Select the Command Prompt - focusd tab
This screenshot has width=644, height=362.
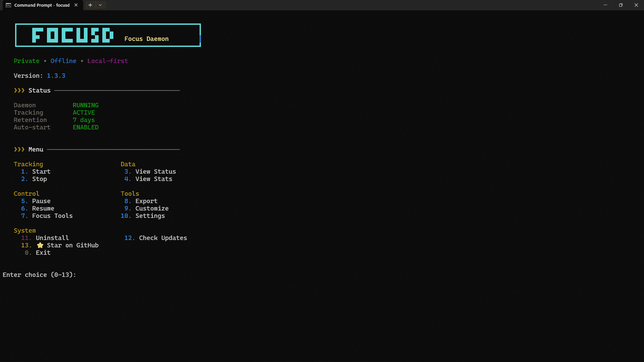42,5
